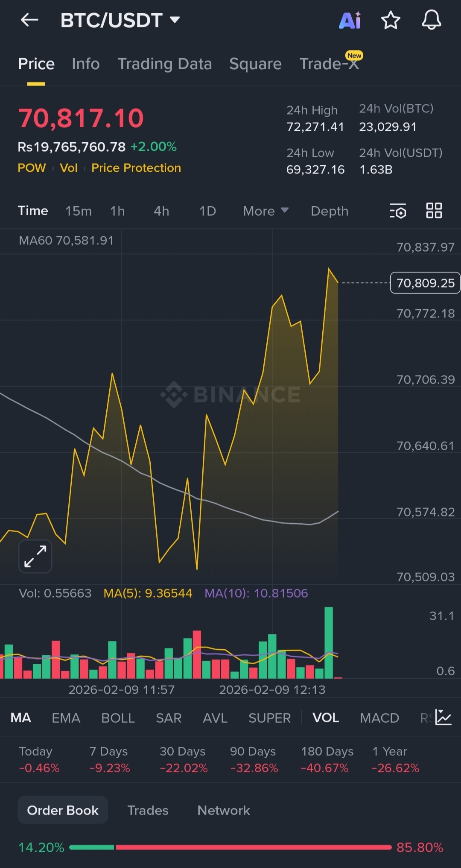This screenshot has height=868, width=461.
Task: Open the Depth chart view
Action: pos(330,211)
